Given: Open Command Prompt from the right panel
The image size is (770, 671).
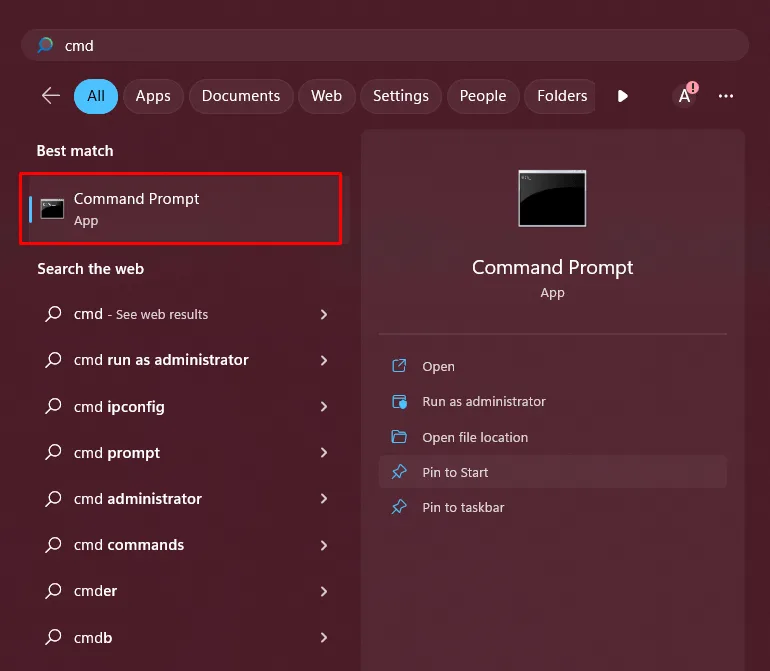Looking at the screenshot, I should click(438, 367).
